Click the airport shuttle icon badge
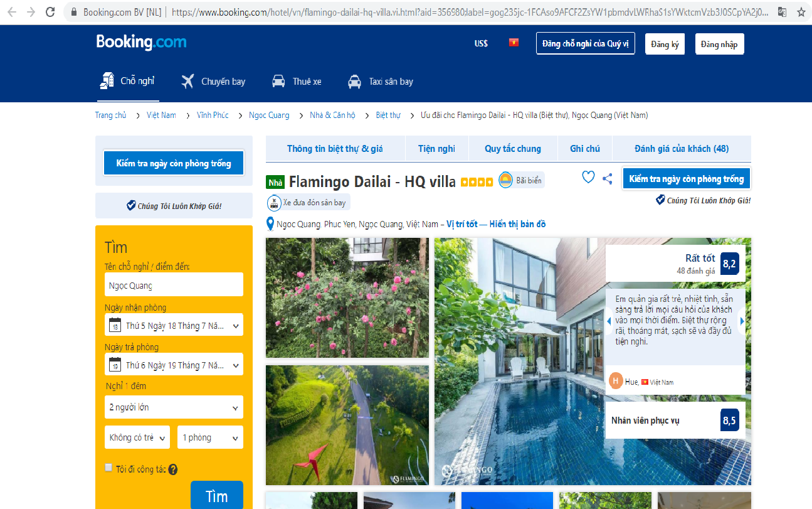 pos(274,202)
